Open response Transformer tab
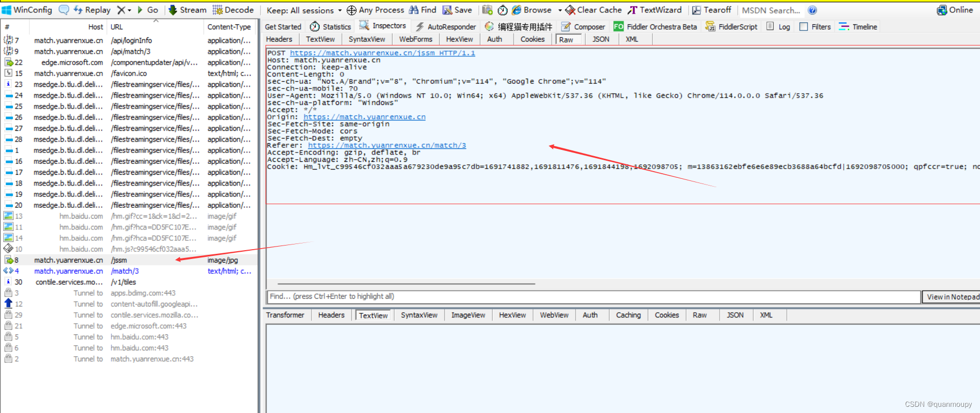The height and width of the screenshot is (413, 980). pos(285,315)
